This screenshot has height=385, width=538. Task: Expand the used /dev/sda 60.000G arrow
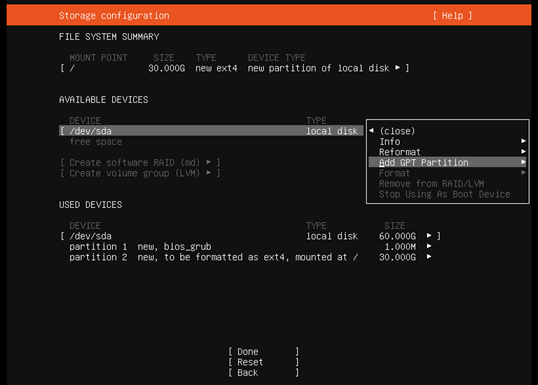[x=429, y=235]
